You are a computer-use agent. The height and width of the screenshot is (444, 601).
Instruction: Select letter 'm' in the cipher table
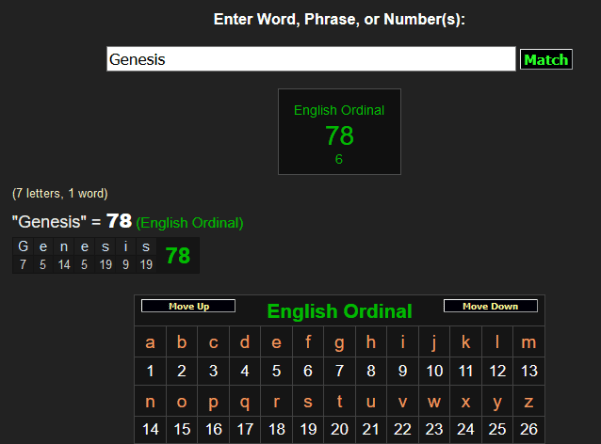(x=528, y=343)
